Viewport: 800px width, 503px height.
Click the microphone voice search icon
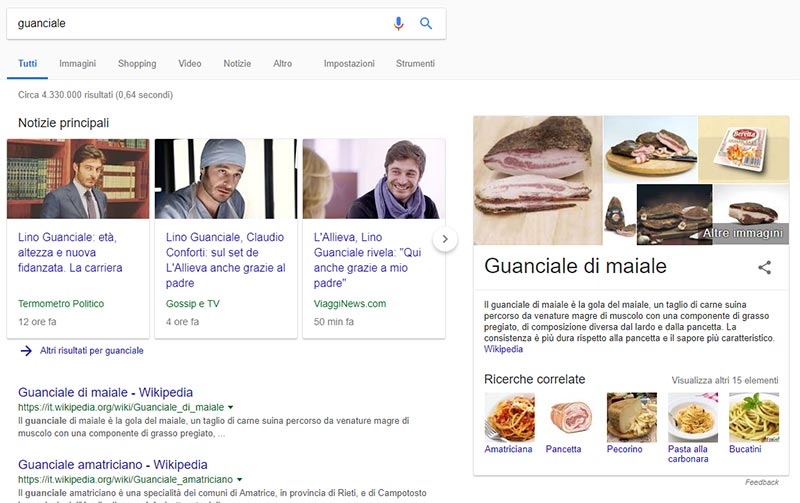click(399, 23)
